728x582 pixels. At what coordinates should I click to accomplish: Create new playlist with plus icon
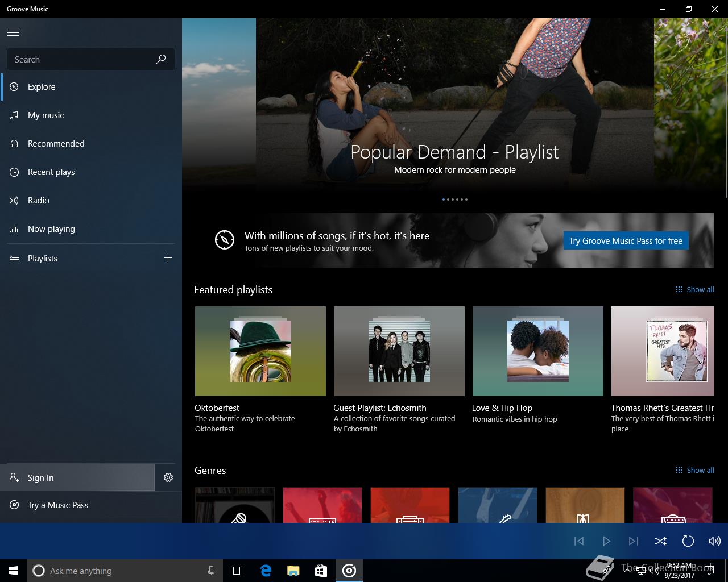[168, 258]
